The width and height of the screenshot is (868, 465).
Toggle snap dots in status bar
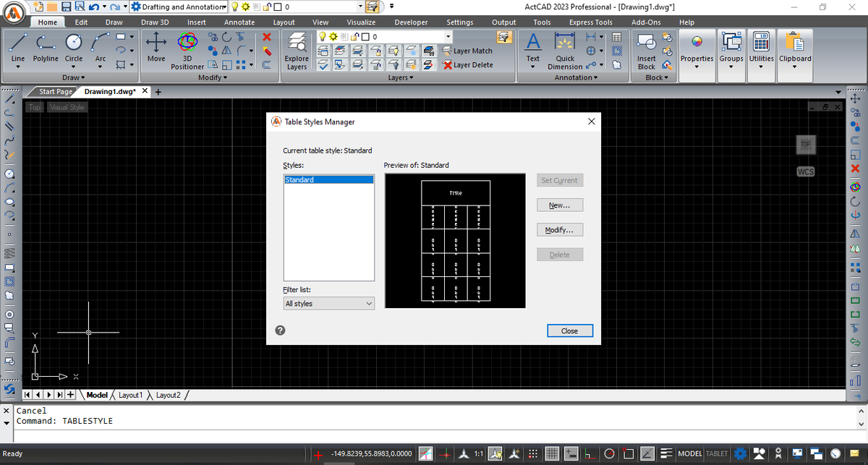[533, 454]
